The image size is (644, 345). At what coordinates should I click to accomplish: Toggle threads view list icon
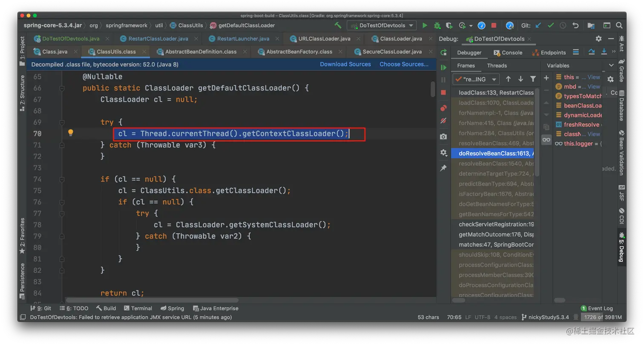[576, 52]
